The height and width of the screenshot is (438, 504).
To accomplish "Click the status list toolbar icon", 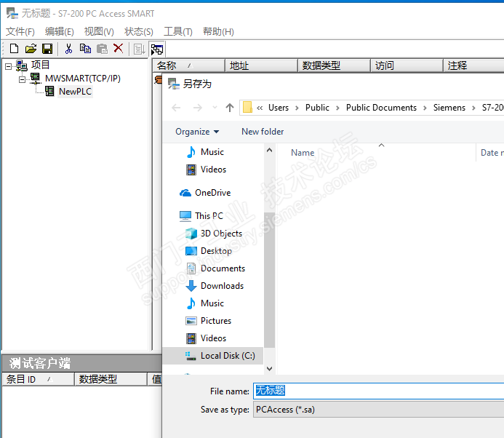I will coord(139,49).
